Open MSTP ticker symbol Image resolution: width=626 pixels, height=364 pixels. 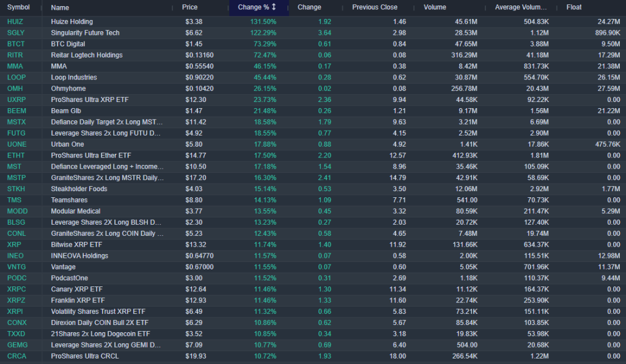click(17, 178)
